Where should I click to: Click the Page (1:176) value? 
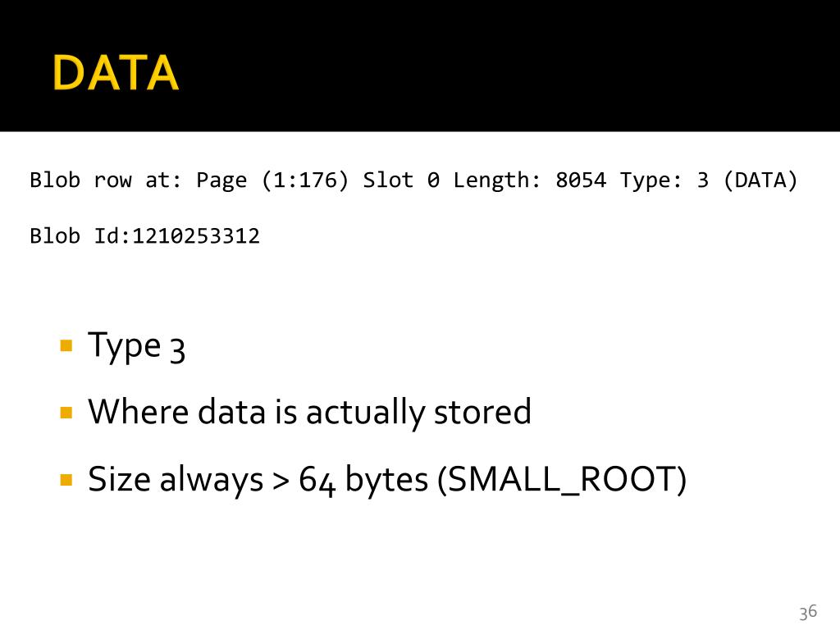point(272,180)
